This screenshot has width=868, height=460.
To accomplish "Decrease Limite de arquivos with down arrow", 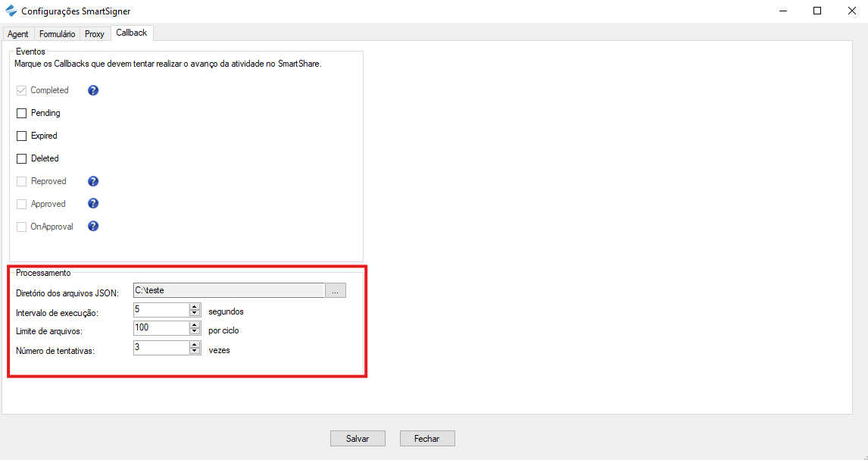I will tap(195, 331).
